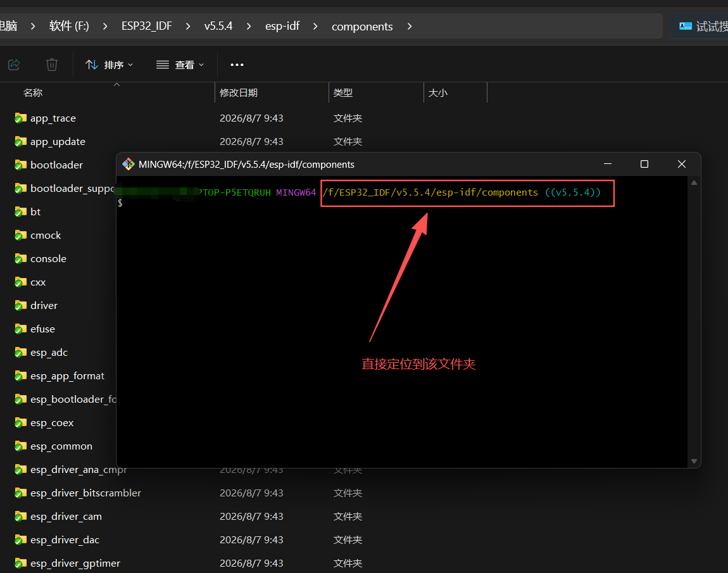Select the cxx folder icon
The width and height of the screenshot is (728, 573).
click(20, 282)
